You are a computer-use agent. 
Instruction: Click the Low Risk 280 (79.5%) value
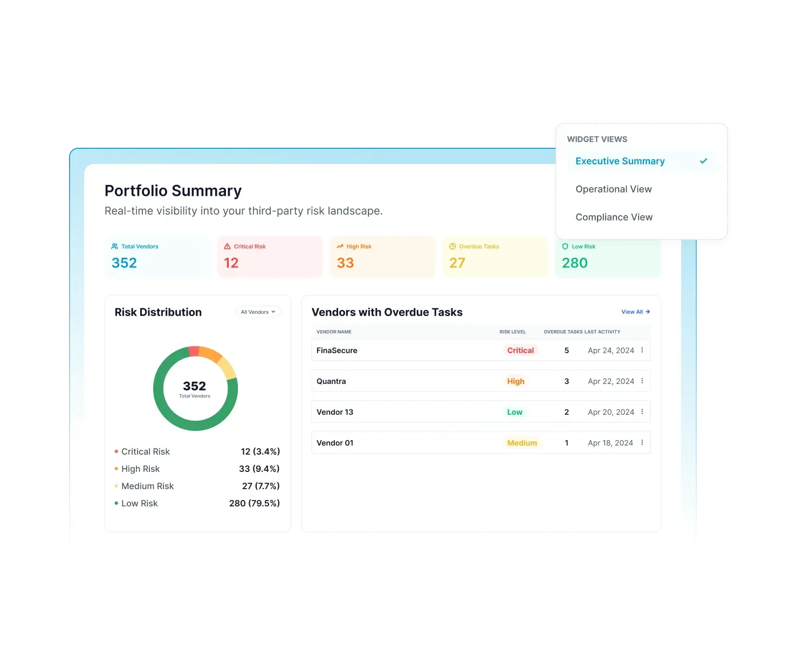[255, 503]
